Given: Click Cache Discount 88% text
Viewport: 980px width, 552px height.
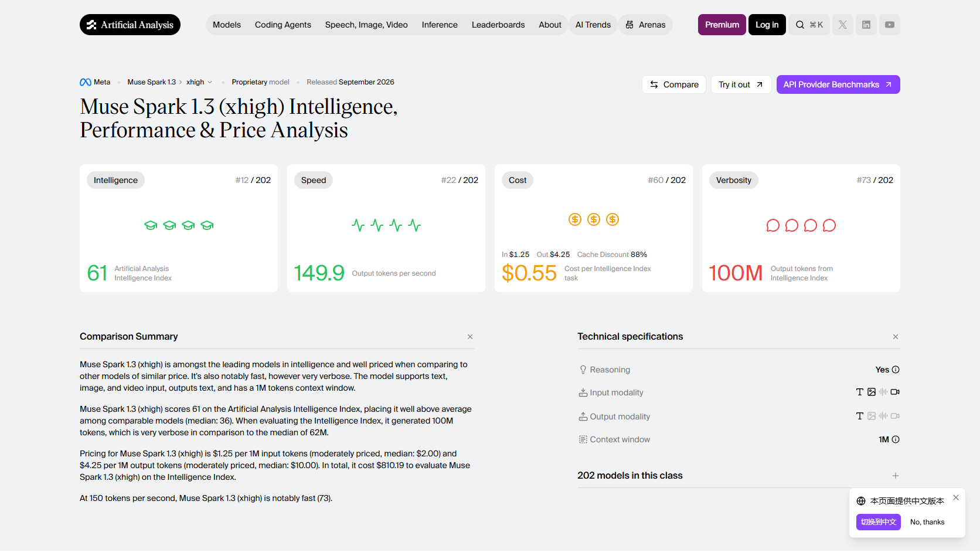Looking at the screenshot, I should coord(612,255).
